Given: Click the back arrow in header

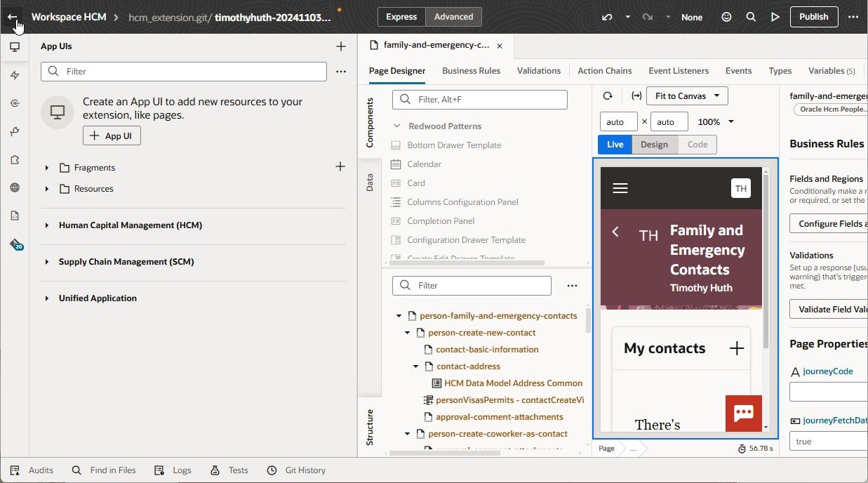Looking at the screenshot, I should pyautogui.click(x=13, y=17).
